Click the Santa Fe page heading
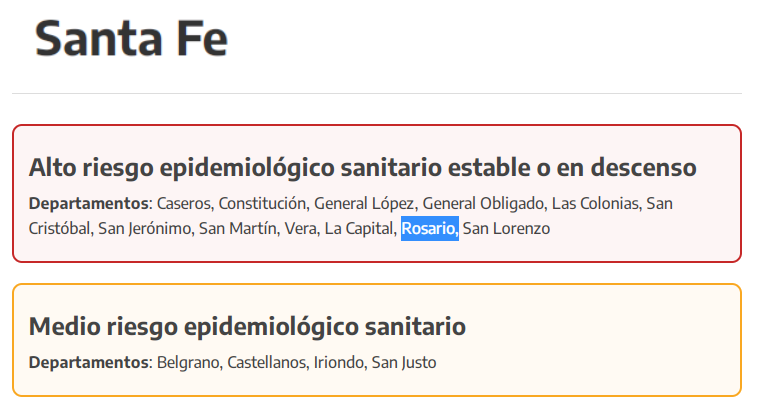Viewport: 769px width, 420px height. pos(131,41)
